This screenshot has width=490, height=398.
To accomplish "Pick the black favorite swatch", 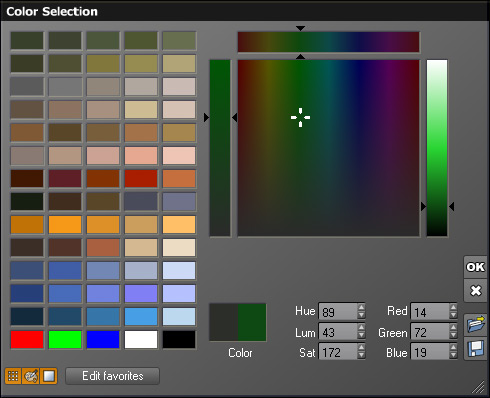I will (179, 340).
